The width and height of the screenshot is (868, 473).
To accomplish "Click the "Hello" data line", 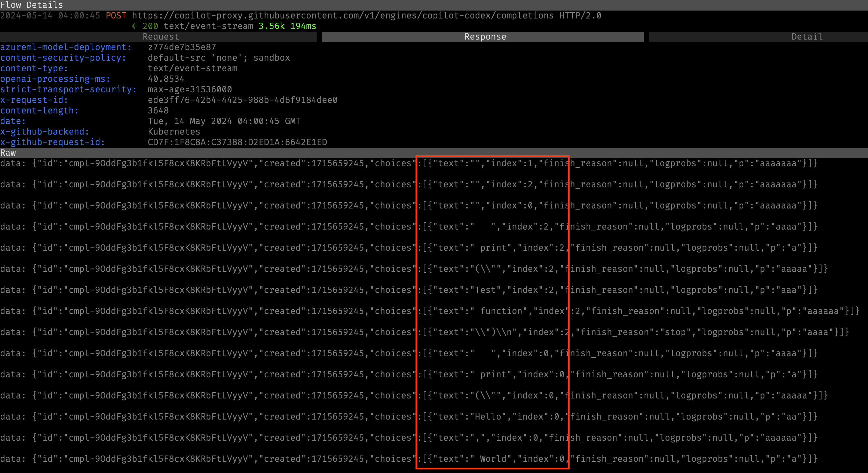I will [409, 417].
